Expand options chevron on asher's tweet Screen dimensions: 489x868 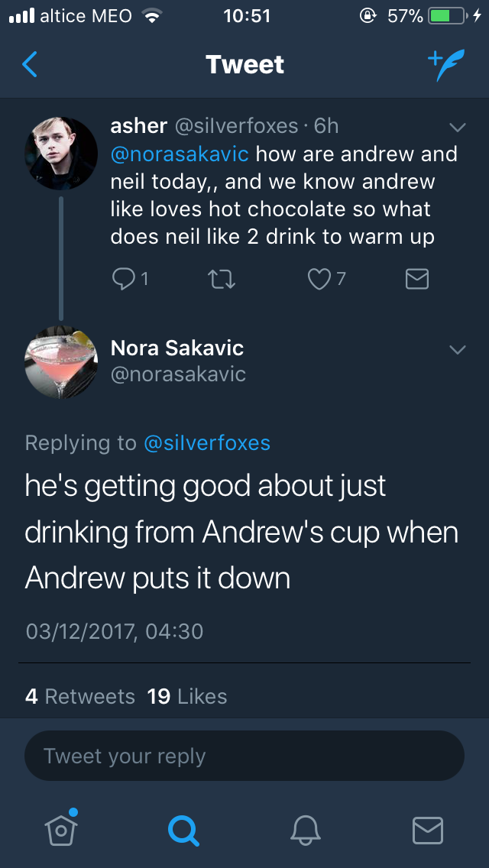(x=457, y=126)
